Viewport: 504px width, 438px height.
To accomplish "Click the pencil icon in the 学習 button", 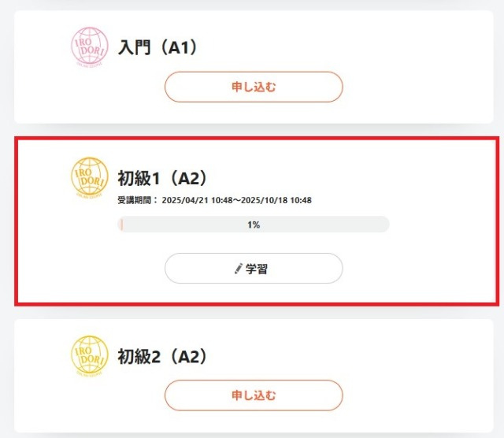I will tap(238, 269).
